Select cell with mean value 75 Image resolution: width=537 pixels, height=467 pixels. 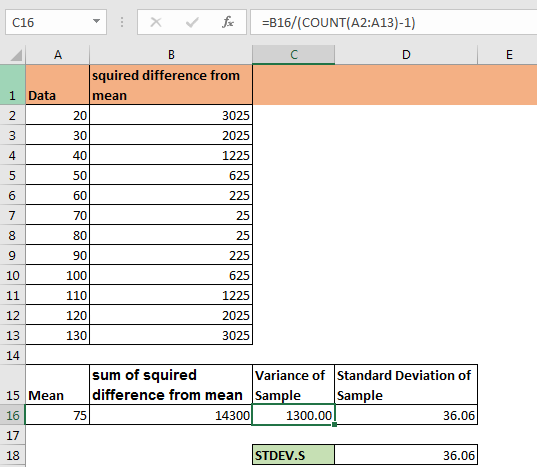point(57,415)
